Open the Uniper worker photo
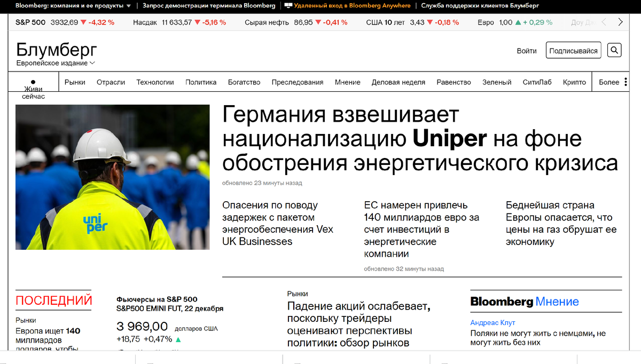This screenshot has width=641, height=364. point(113,177)
